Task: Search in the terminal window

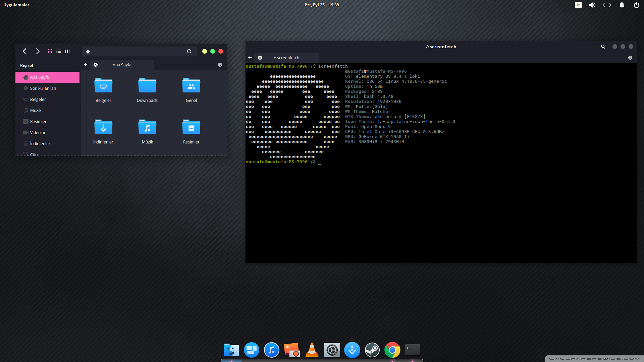Action: point(603,47)
